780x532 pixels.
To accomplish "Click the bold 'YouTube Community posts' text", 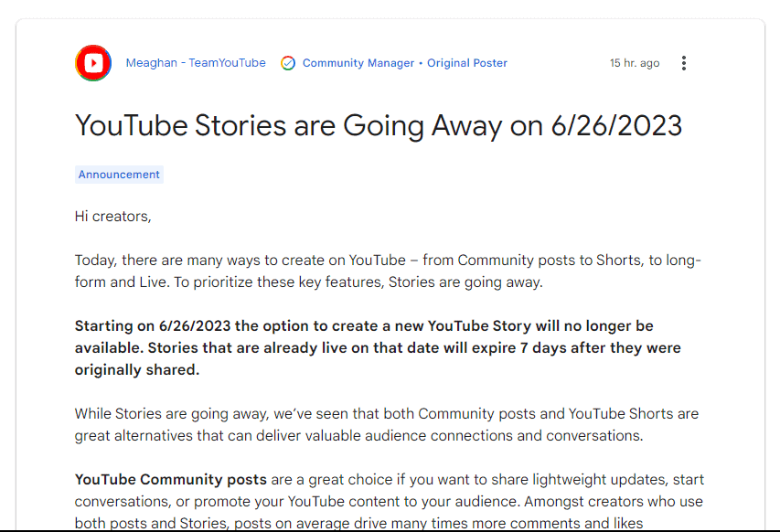I will click(171, 479).
